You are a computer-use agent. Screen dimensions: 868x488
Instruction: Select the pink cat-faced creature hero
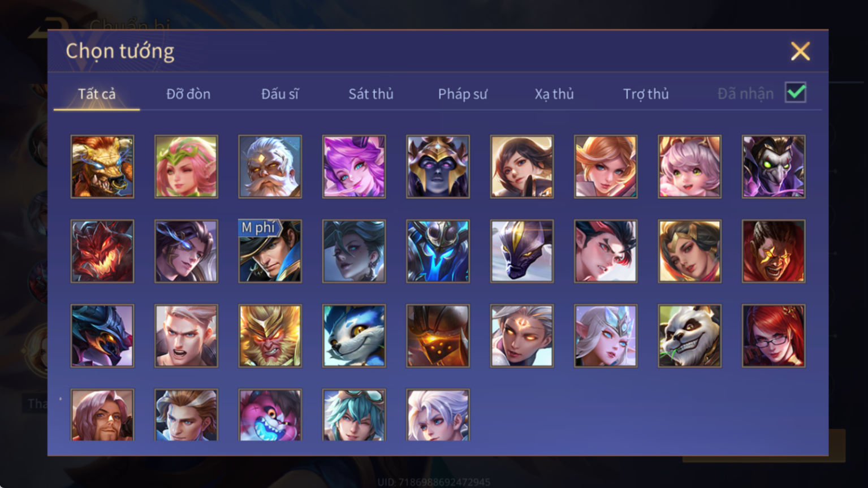pos(270,415)
